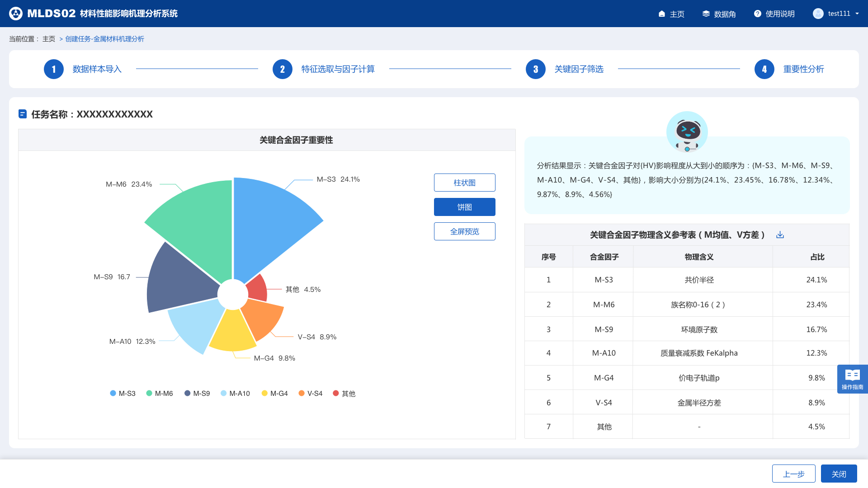
Task: Toggle the M-S3 legend entry
Action: 123,394
